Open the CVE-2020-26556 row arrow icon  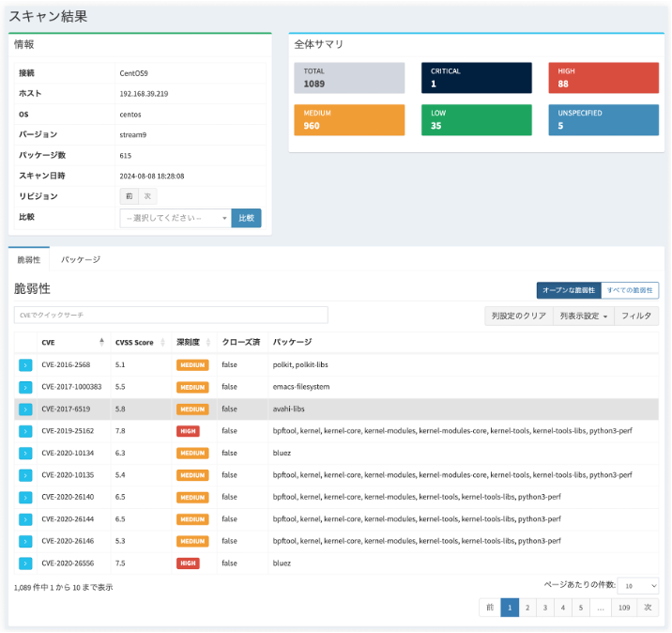(25, 564)
